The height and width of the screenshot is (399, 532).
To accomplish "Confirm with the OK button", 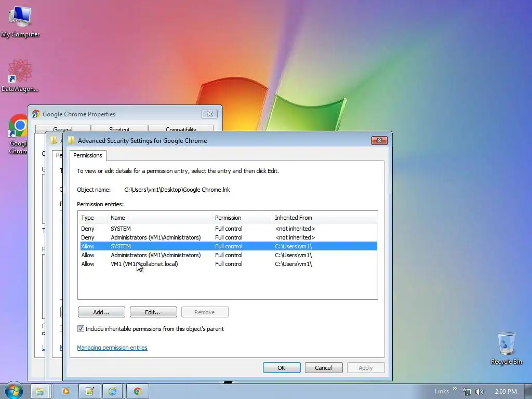I will tap(282, 367).
